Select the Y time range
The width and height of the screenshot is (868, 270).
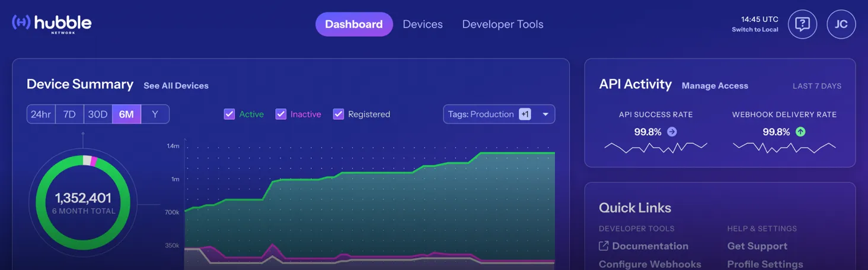point(155,114)
